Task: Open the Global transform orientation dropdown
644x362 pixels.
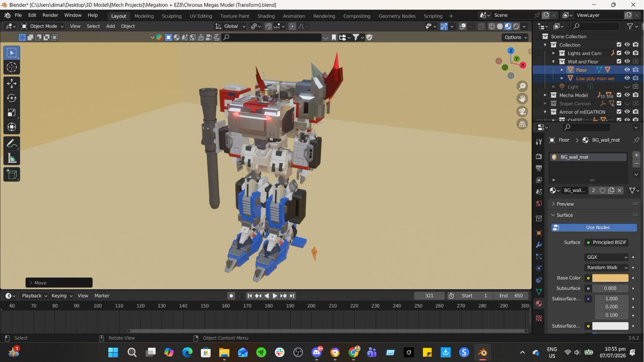Action: [x=230, y=26]
